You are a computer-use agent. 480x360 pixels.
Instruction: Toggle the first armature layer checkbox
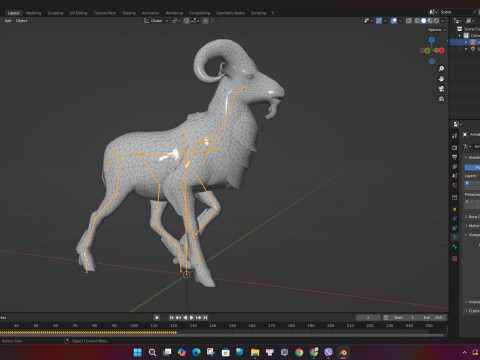(467, 183)
